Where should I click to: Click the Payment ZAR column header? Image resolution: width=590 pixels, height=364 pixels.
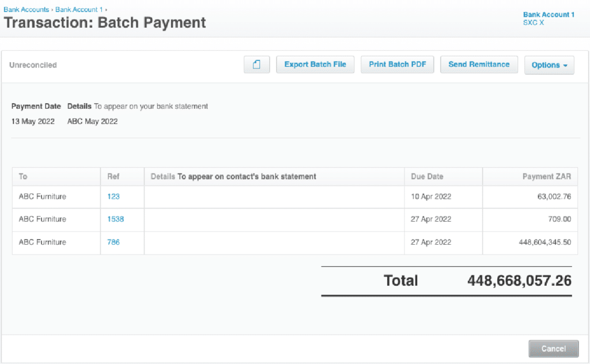[546, 176]
